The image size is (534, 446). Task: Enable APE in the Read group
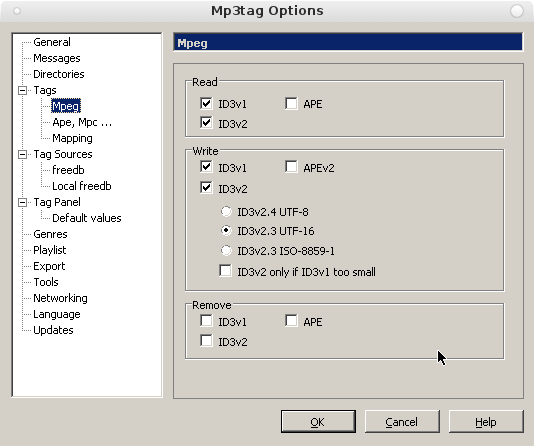pyautogui.click(x=291, y=103)
